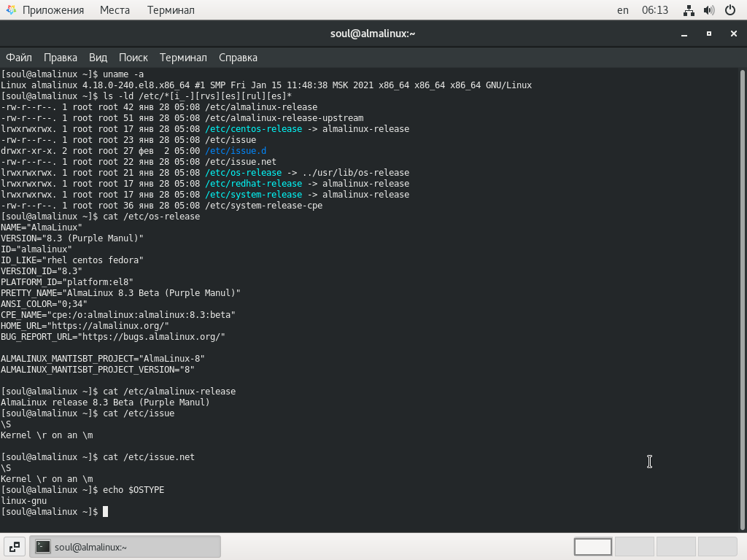Click the ALMALINUX_MANTISBT_PROJECT="AlmaLinux-8" line
Screen dimensions: 747x560
coord(103,359)
